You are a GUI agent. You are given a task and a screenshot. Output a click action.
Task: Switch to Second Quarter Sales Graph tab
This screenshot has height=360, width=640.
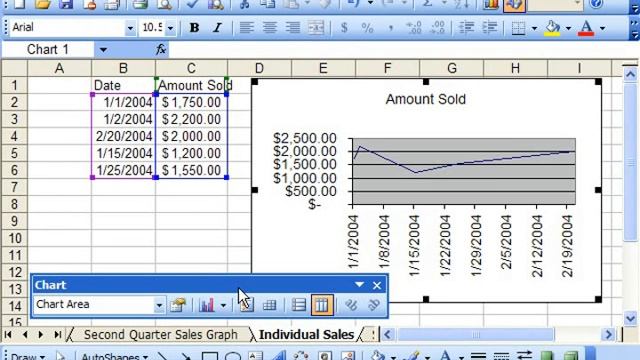(x=160, y=335)
